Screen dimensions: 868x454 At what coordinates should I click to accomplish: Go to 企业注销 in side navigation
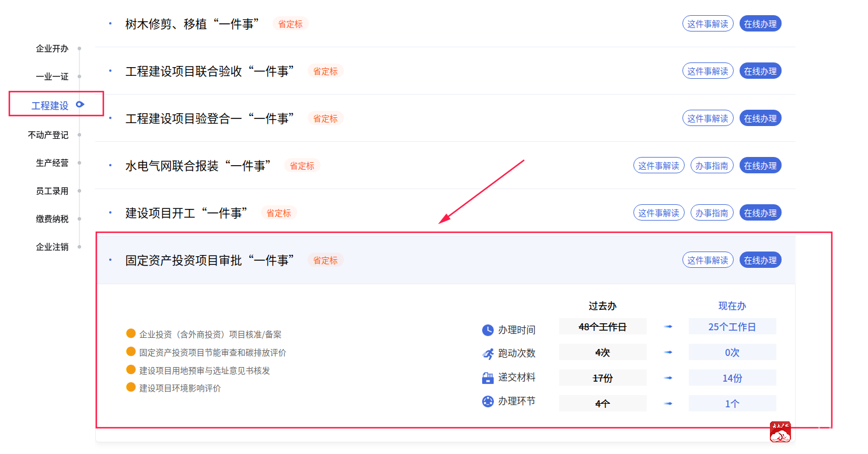tap(52, 247)
